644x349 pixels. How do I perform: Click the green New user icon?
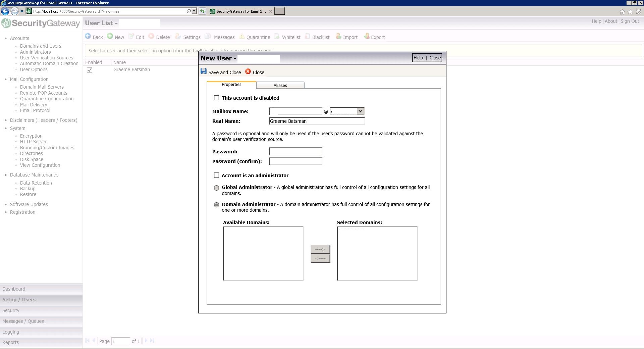110,36
